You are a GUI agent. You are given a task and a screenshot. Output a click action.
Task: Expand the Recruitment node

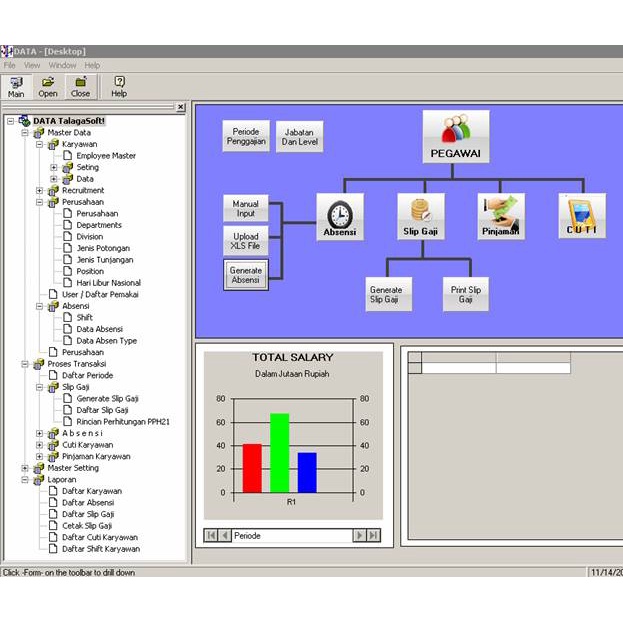[x=39, y=191]
